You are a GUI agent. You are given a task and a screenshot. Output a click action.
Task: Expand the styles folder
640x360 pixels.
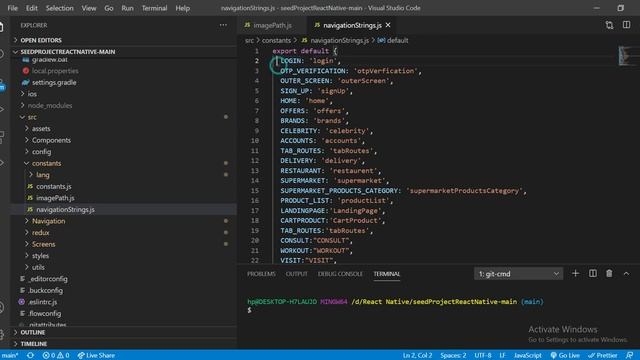coord(40,256)
